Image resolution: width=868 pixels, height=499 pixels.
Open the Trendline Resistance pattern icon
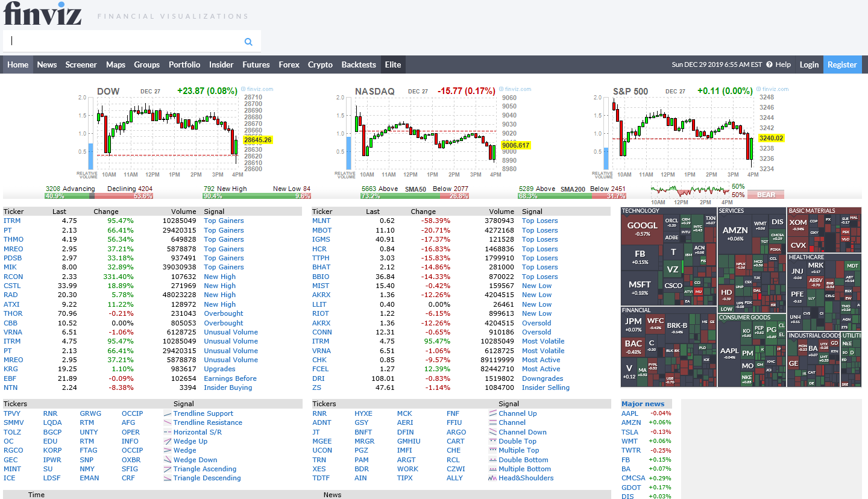click(x=168, y=422)
